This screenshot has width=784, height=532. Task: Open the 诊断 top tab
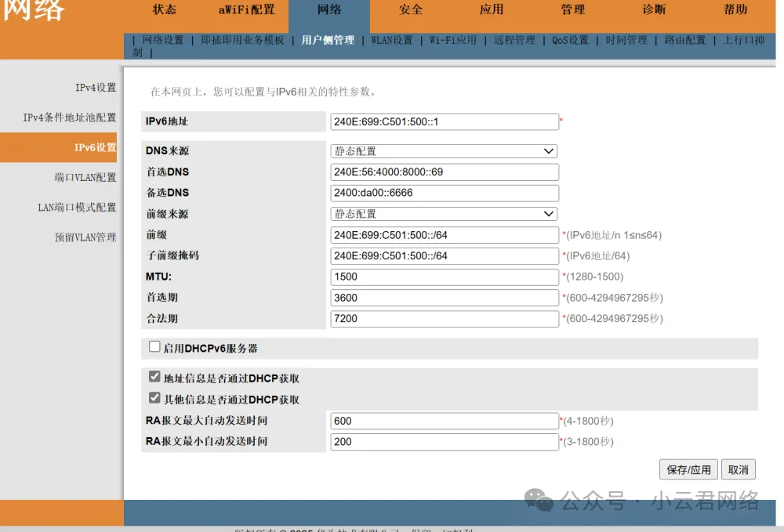point(654,9)
